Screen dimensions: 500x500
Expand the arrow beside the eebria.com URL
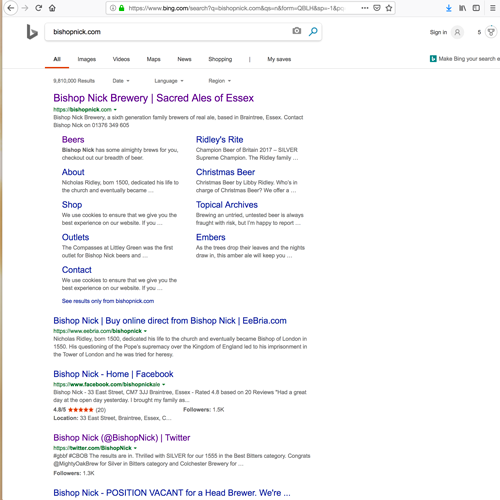pyautogui.click(x=145, y=331)
